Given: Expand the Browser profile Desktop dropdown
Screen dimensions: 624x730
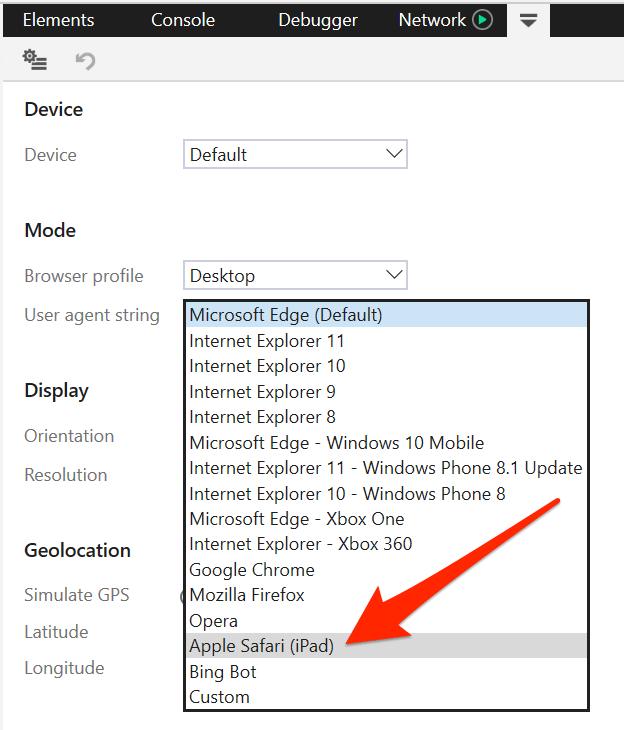Looking at the screenshot, I should click(x=295, y=276).
